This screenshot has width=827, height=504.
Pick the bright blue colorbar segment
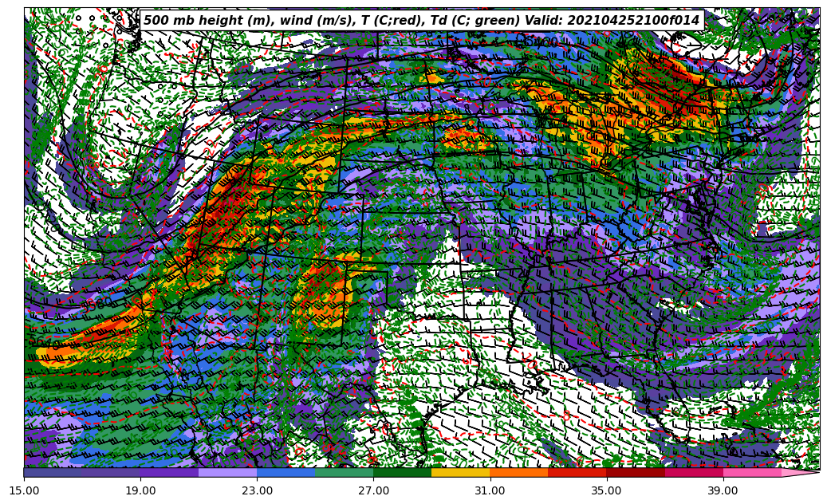coord(286,472)
